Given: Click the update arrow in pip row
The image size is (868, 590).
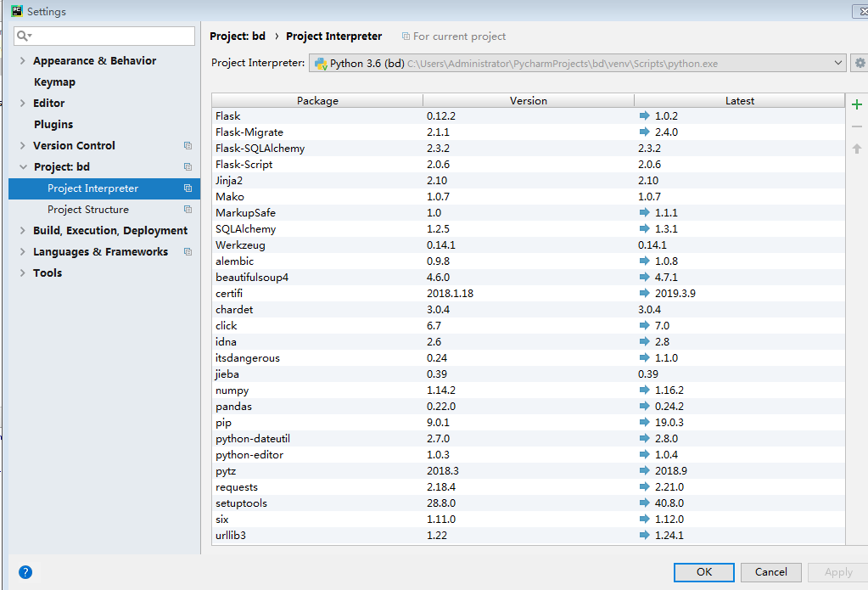Looking at the screenshot, I should pyautogui.click(x=644, y=422).
